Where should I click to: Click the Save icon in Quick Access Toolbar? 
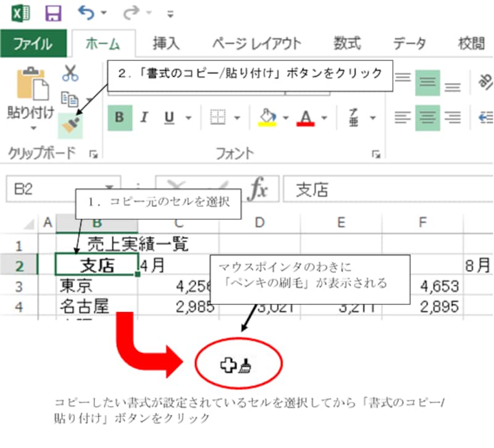[x=54, y=13]
